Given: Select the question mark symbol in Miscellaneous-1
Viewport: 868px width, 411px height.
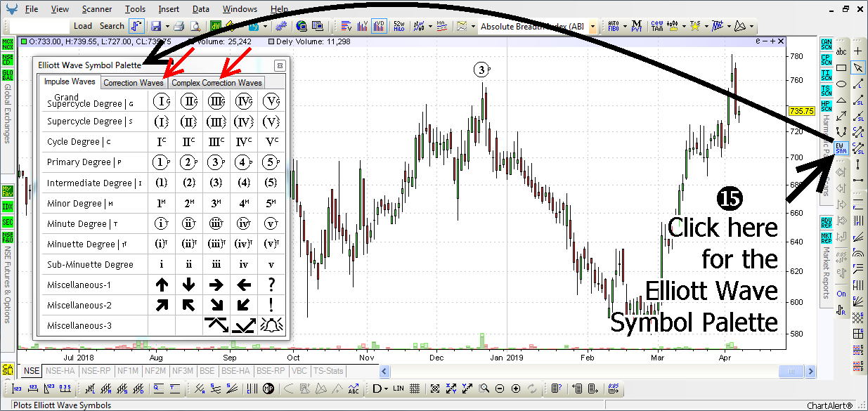Looking at the screenshot, I should (272, 285).
